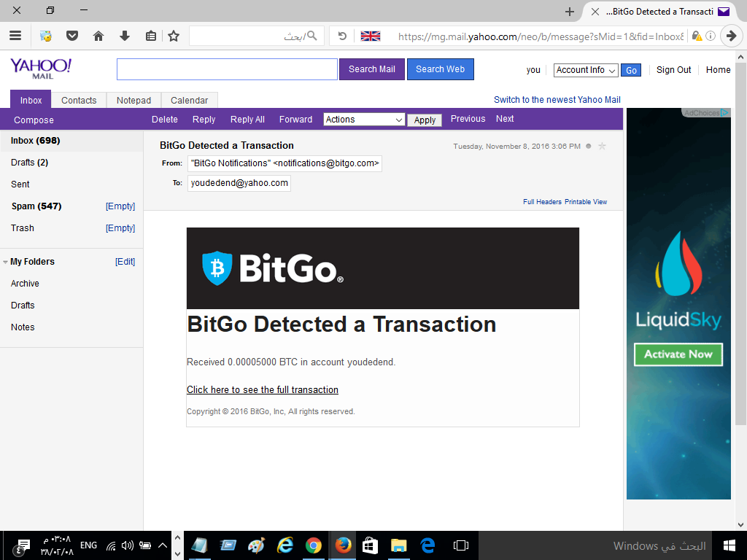Click the Search Web button
This screenshot has width=747, height=560.
pos(440,69)
